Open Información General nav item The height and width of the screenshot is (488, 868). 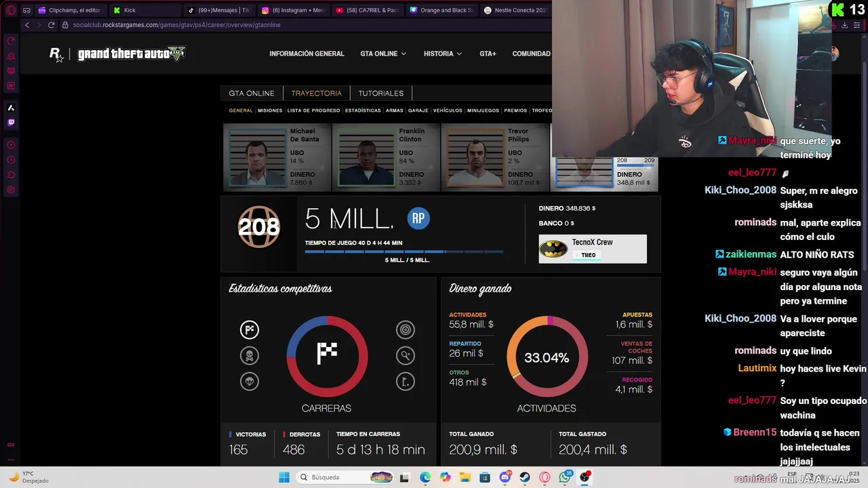pos(307,54)
